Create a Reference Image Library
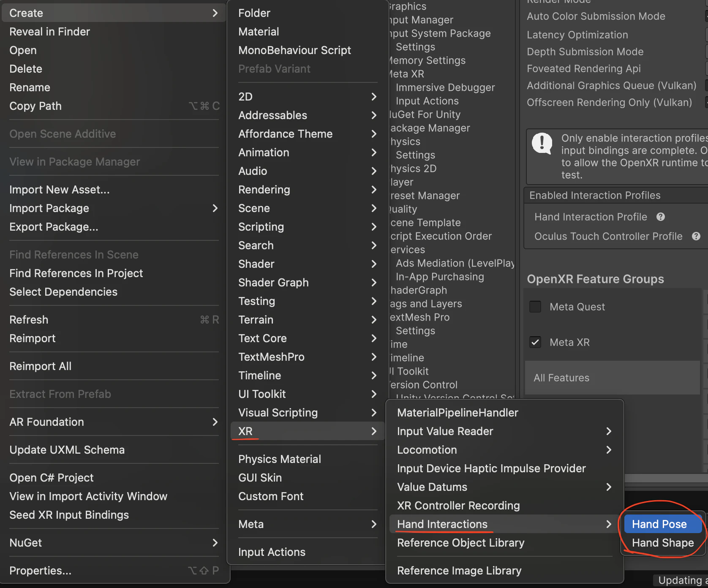The image size is (708, 588). [x=505, y=571]
